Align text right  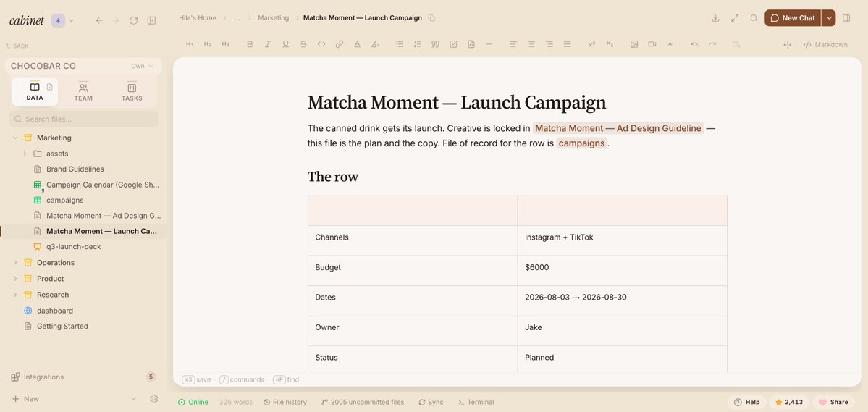pos(549,44)
